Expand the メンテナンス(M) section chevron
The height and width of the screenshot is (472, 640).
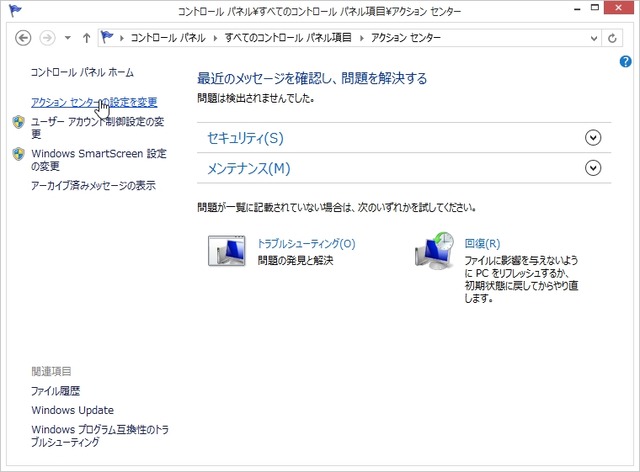(593, 168)
